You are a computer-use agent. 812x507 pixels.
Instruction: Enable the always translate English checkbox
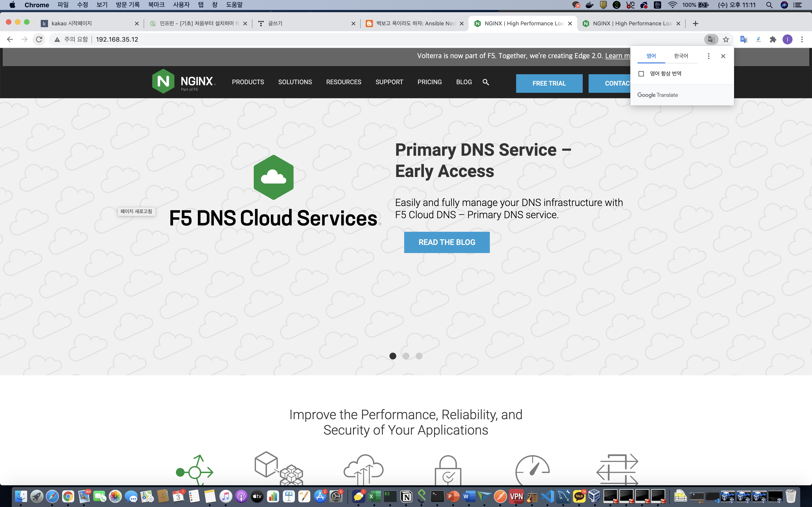point(641,74)
